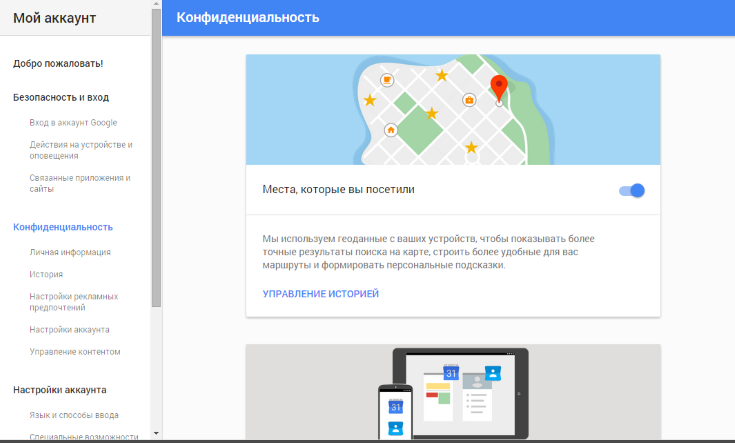Go to 'Вход в аккаунт Google'
Image resolution: width=735 pixels, height=443 pixels.
pyautogui.click(x=74, y=122)
